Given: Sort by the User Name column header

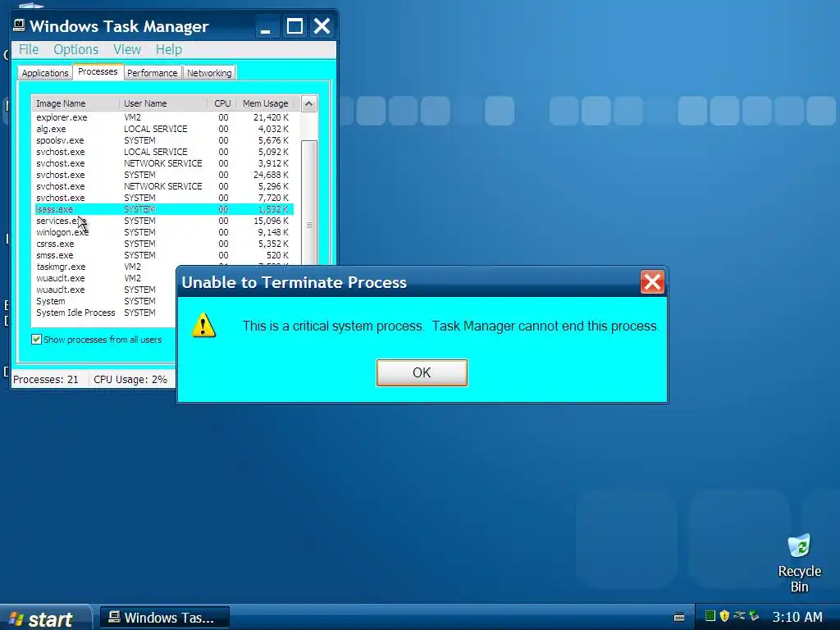Looking at the screenshot, I should click(x=163, y=103).
